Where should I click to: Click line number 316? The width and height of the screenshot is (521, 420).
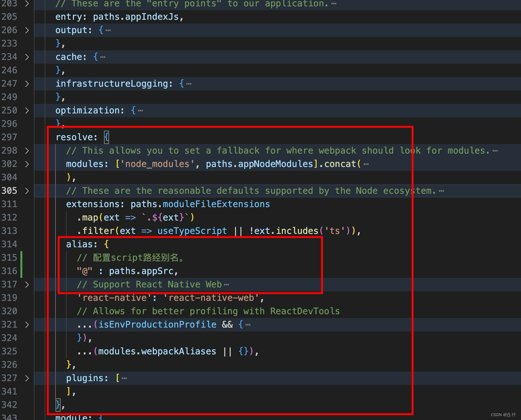(9, 271)
